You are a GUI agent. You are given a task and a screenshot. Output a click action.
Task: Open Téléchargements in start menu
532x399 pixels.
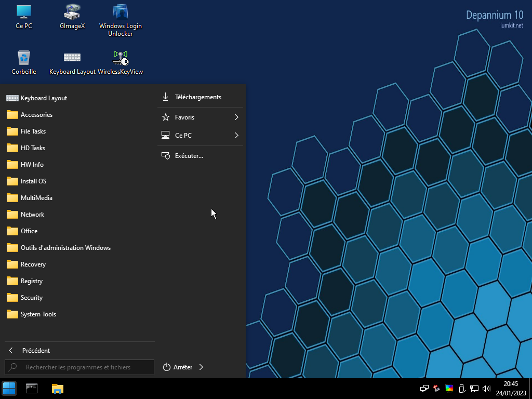point(200,97)
